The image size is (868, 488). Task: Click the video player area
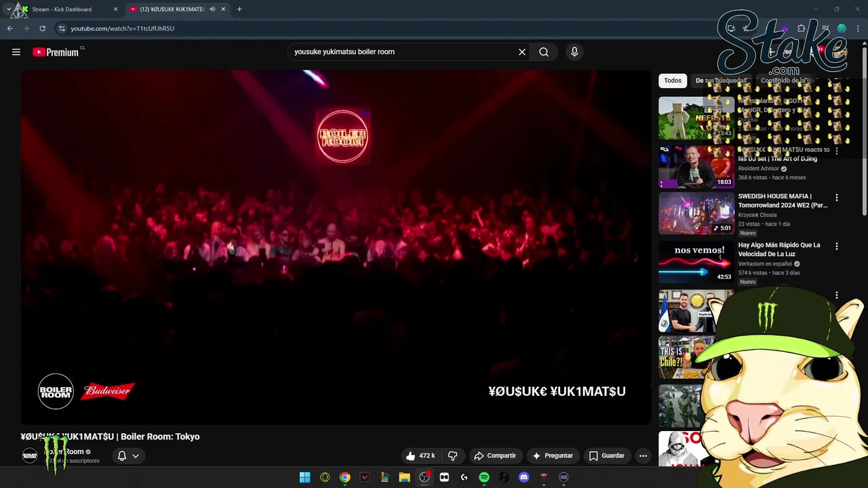click(336, 247)
